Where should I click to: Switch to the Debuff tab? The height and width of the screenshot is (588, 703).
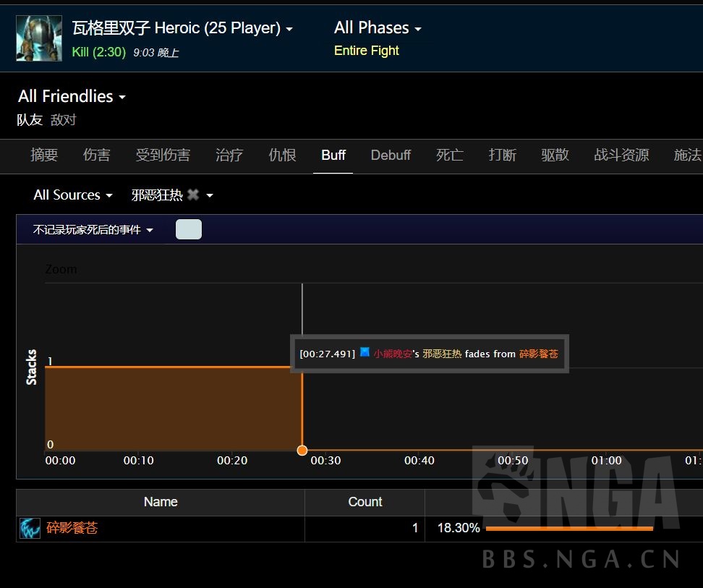[391, 155]
